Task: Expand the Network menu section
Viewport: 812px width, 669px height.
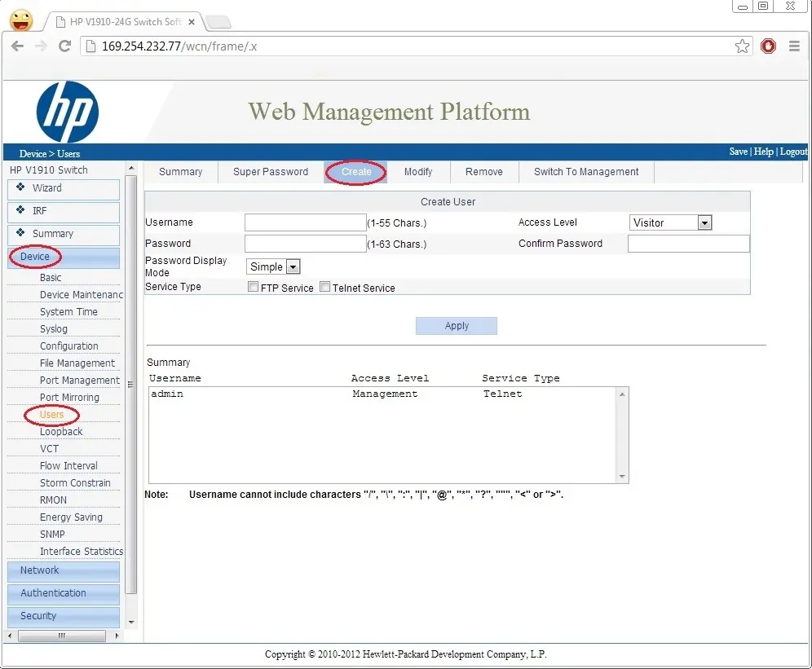Action: [63, 570]
